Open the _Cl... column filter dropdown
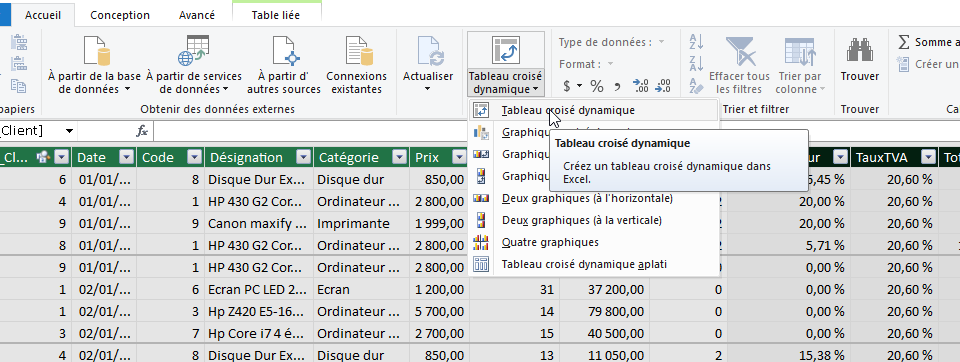The height and width of the screenshot is (362, 960). click(61, 157)
